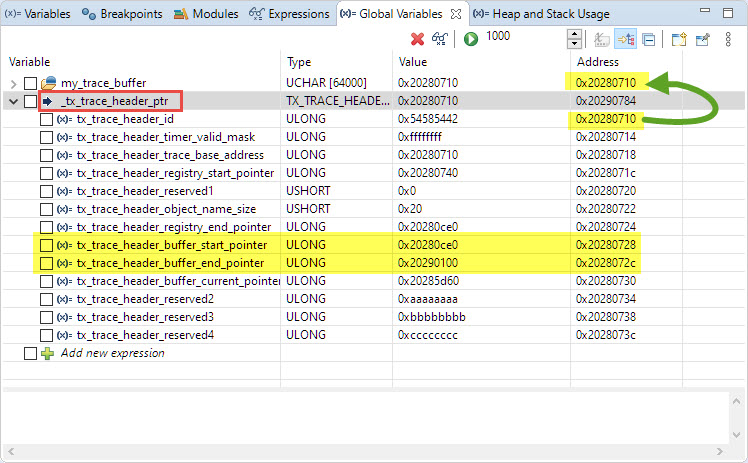Viewport: 748px width, 463px height.
Task: Click the Address column header
Action: click(x=597, y=62)
